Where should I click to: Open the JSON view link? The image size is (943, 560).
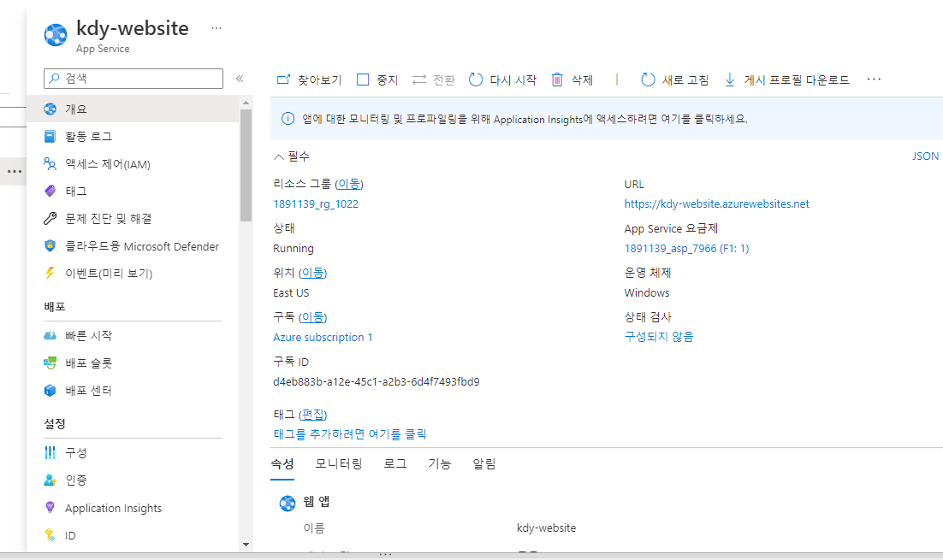coord(925,156)
